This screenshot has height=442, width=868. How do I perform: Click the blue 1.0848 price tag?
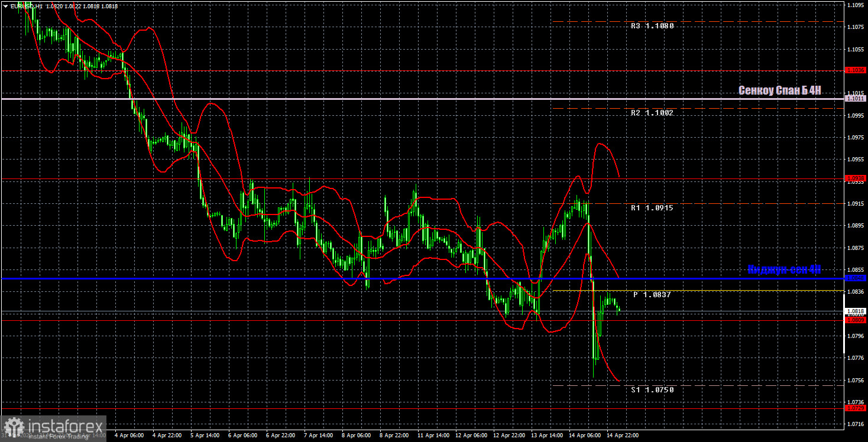point(856,278)
